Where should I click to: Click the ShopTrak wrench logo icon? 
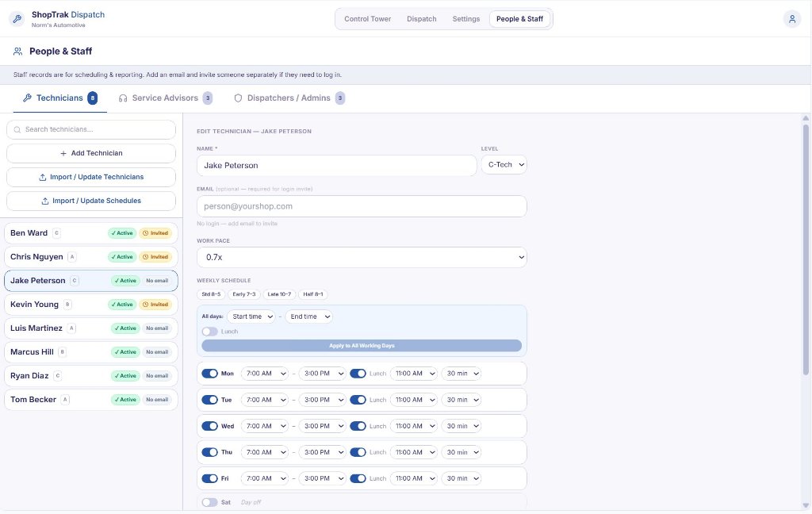[17, 19]
